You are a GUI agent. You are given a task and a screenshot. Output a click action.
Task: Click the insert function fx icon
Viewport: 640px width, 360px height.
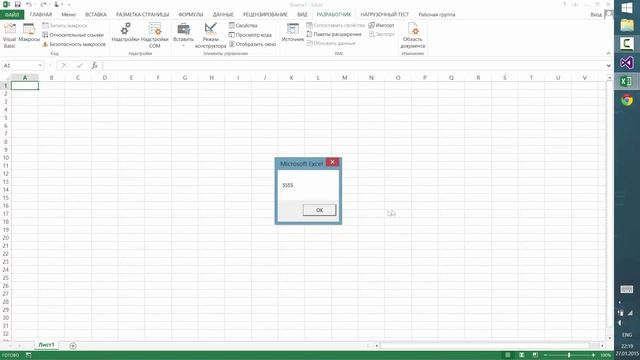click(94, 65)
